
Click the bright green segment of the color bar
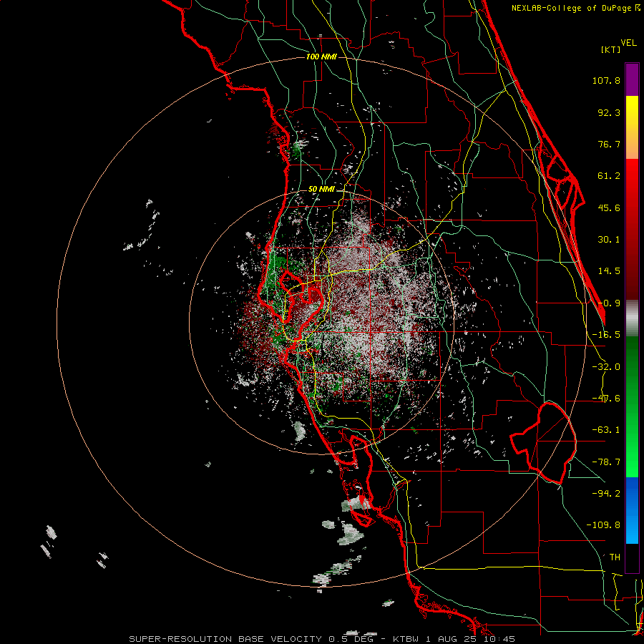(632, 406)
